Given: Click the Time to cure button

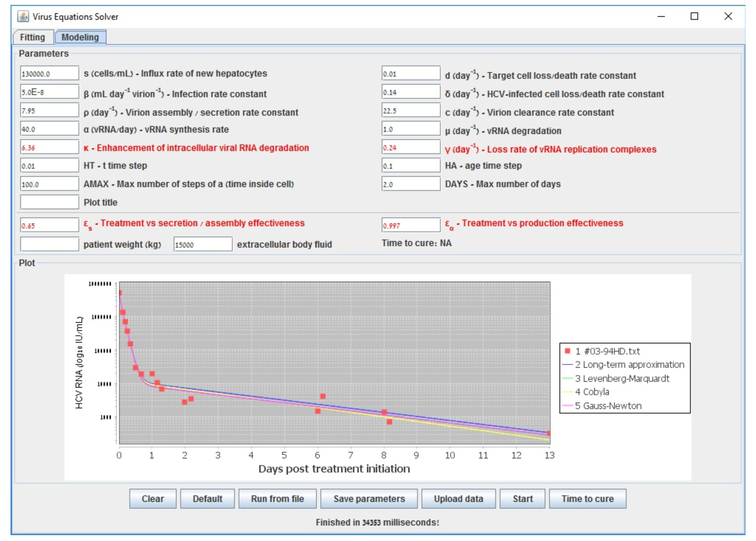Looking at the screenshot, I should pyautogui.click(x=587, y=498).
